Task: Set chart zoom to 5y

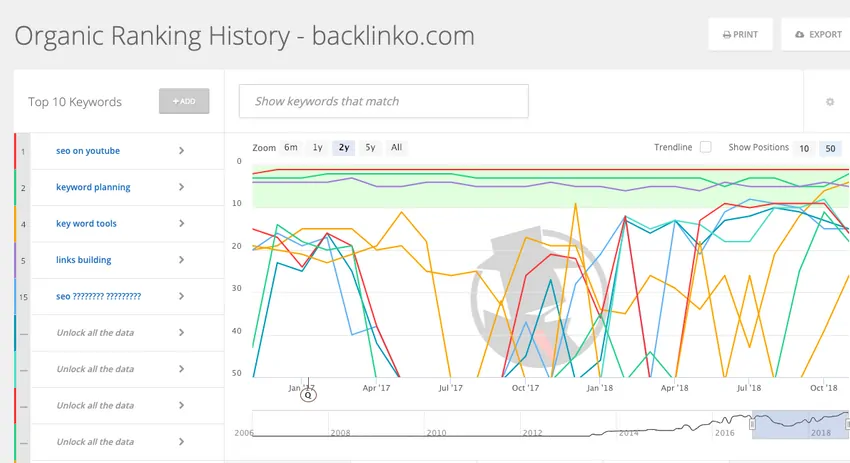Action: [370, 147]
